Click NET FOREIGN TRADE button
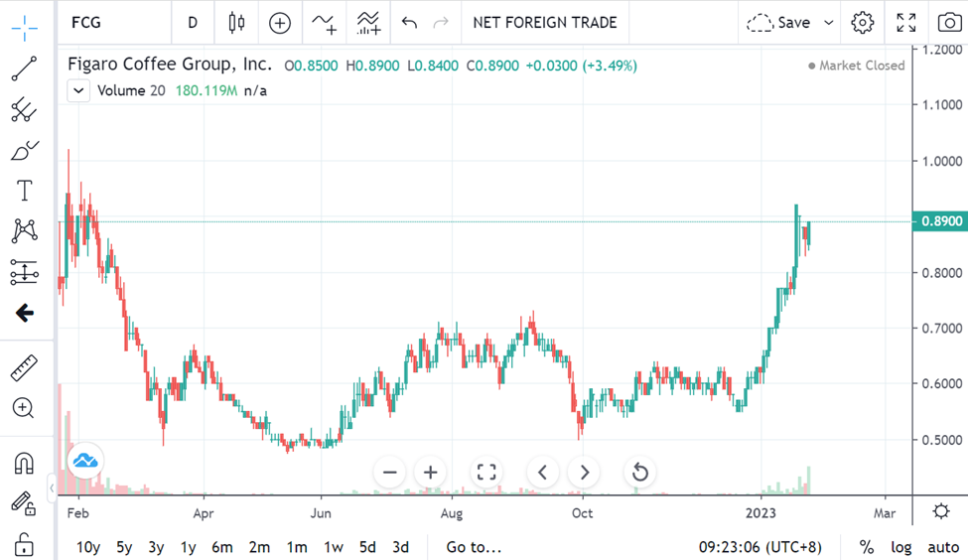Screen dimensions: 968x560 click(545, 23)
